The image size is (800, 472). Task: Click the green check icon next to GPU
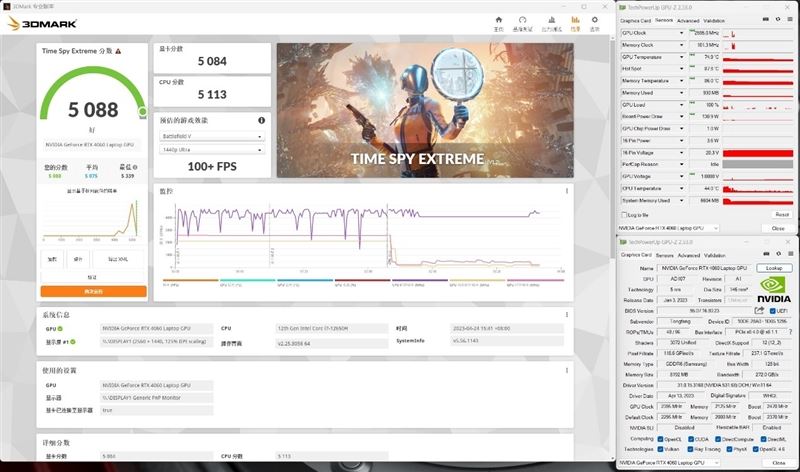coord(60,329)
